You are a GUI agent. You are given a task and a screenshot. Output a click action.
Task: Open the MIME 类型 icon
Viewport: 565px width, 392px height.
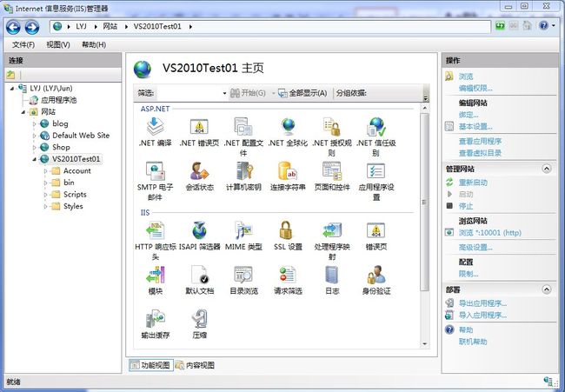[243, 230]
